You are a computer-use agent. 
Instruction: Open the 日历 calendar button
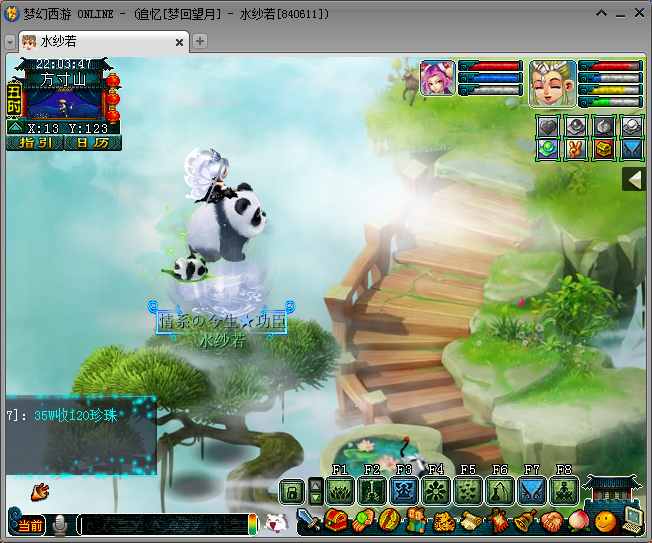click(93, 143)
